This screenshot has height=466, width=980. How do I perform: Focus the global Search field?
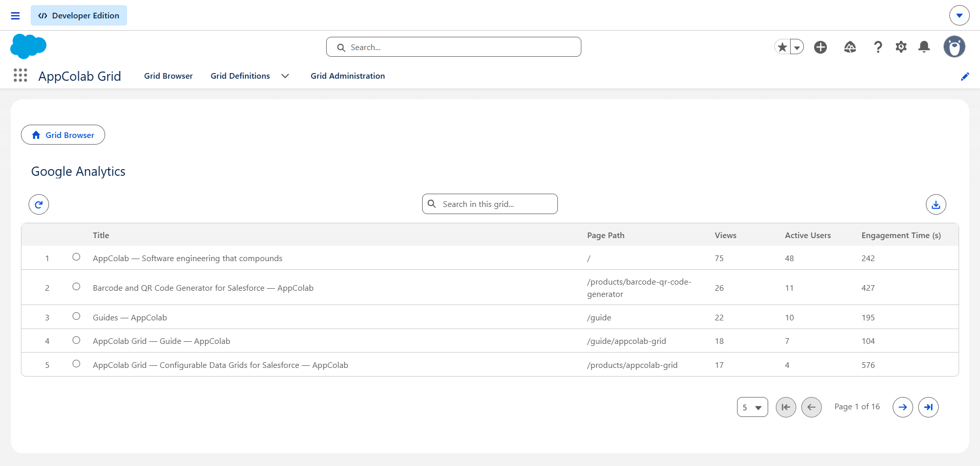coord(454,47)
